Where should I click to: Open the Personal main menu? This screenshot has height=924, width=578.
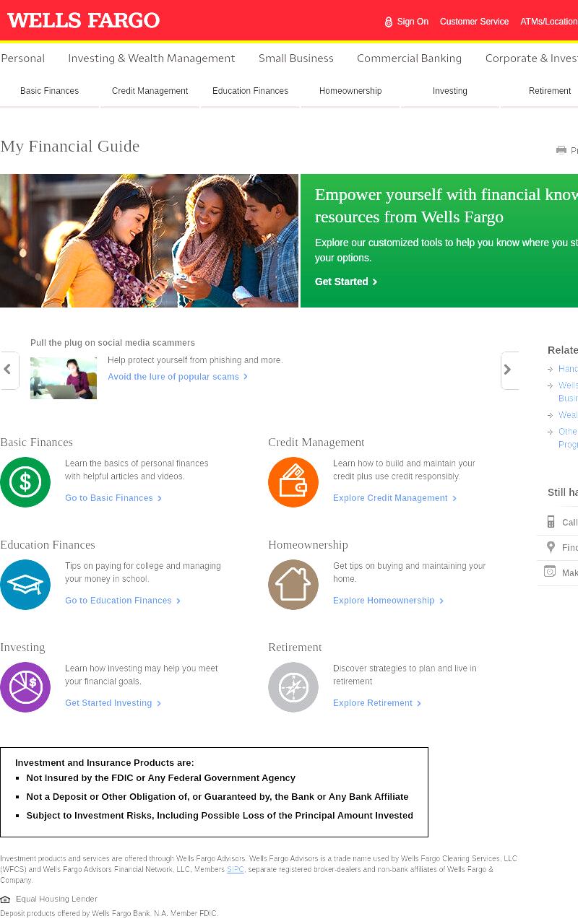point(22,58)
